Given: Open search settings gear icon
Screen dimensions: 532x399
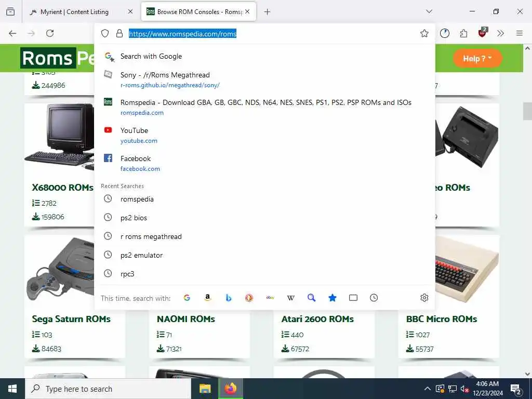Looking at the screenshot, I should (x=424, y=298).
